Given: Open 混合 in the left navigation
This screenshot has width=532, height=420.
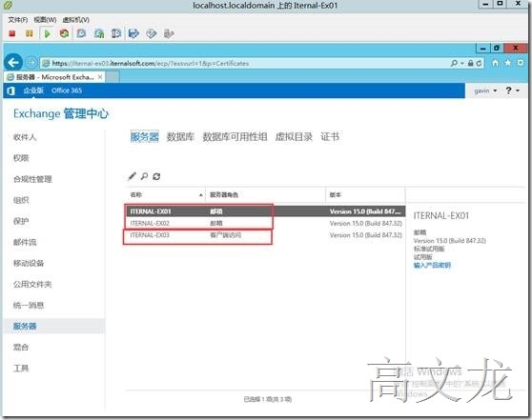Looking at the screenshot, I should point(21,348).
